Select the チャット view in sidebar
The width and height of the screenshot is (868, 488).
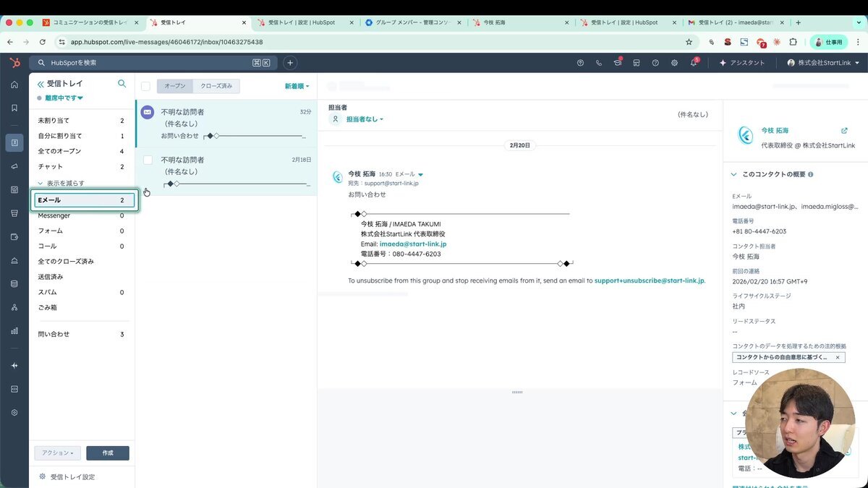point(51,166)
